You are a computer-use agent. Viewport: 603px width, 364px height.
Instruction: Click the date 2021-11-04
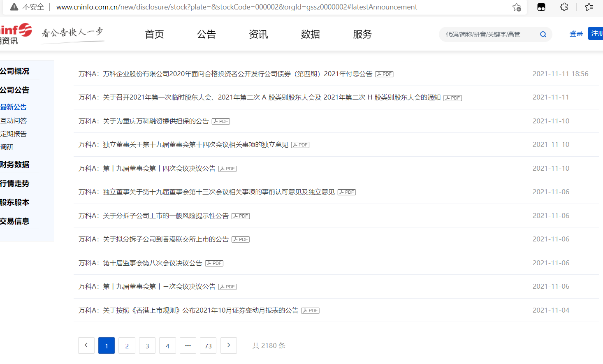click(x=551, y=310)
